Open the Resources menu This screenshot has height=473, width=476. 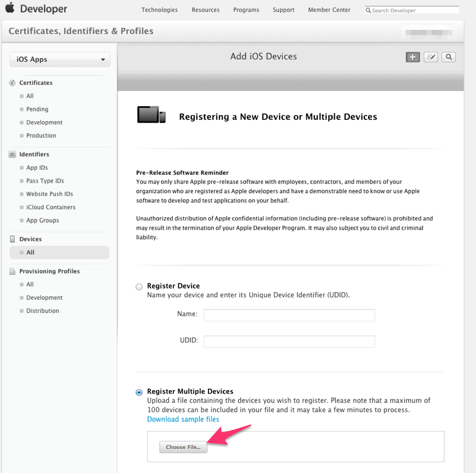click(x=206, y=10)
